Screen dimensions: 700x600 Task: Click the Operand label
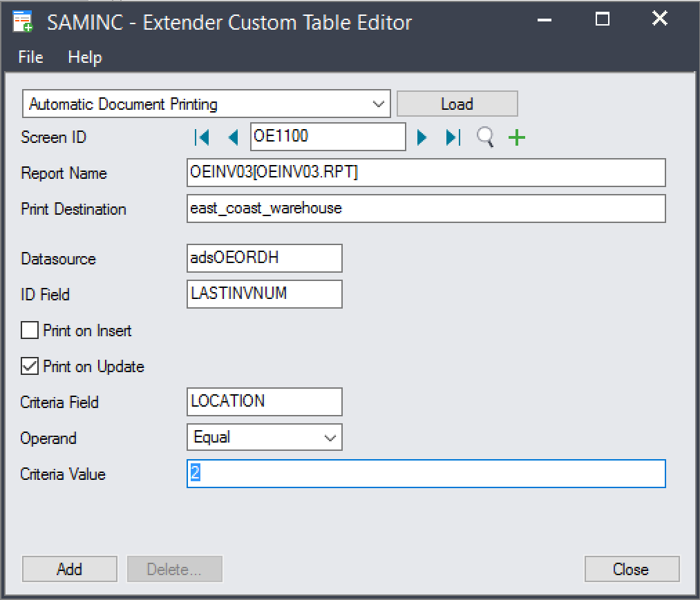tap(48, 438)
